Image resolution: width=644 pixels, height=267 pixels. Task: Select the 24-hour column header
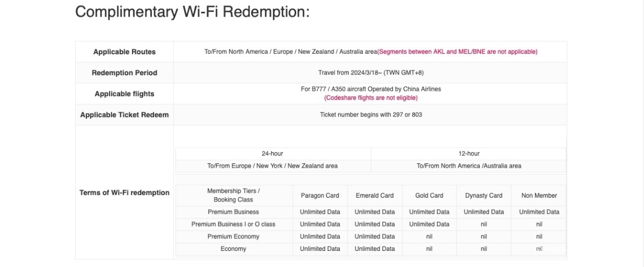(x=273, y=154)
